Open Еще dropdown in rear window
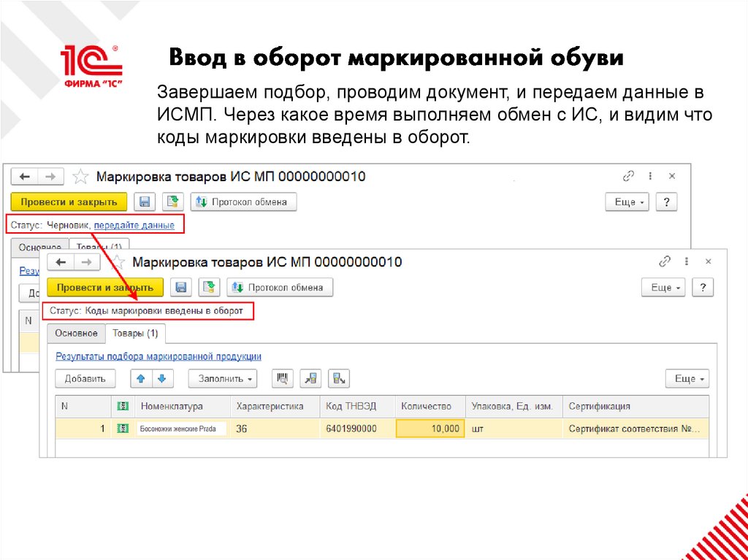The height and width of the screenshot is (560, 748). point(627,202)
